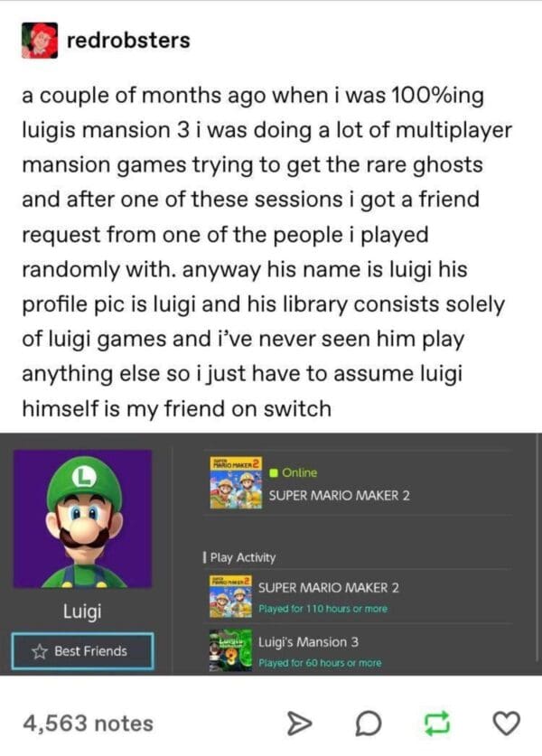The height and width of the screenshot is (756, 542).
Task: Select Super Mario Maker 2 play activity icon
Action: click(230, 596)
